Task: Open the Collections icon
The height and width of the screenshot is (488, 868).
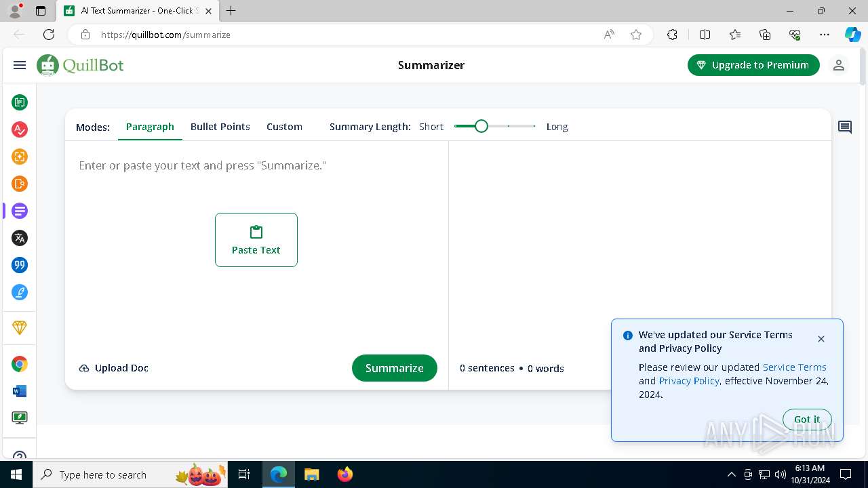Action: [765, 35]
